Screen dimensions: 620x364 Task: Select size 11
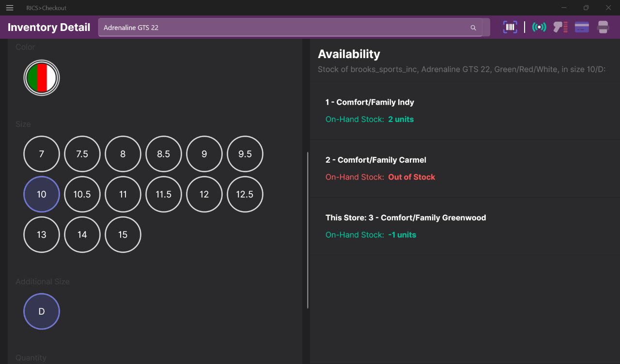click(123, 194)
